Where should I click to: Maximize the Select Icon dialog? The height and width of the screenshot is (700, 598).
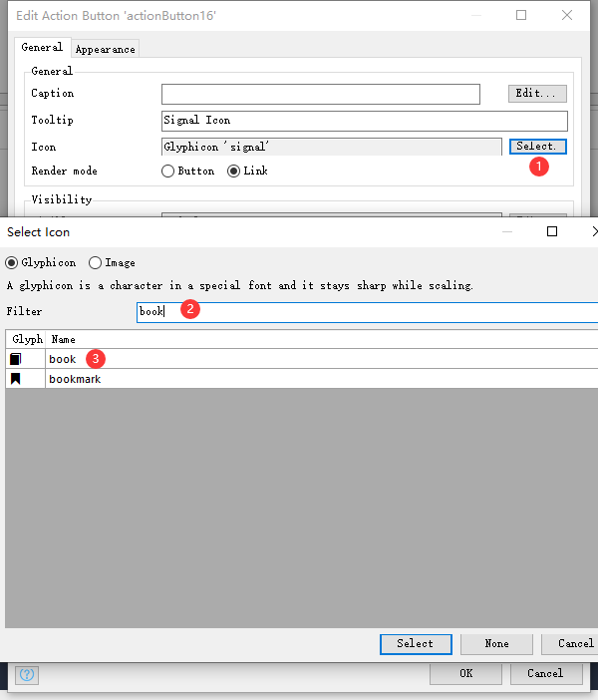tap(552, 231)
